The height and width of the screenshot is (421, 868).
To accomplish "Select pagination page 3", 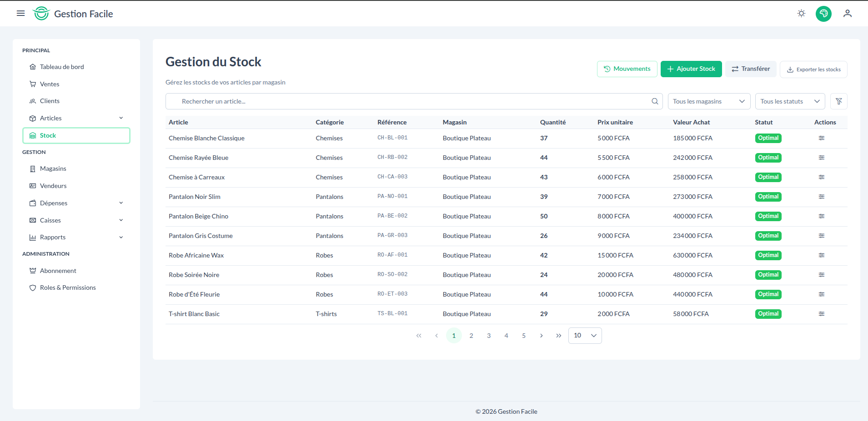I will [x=489, y=336].
